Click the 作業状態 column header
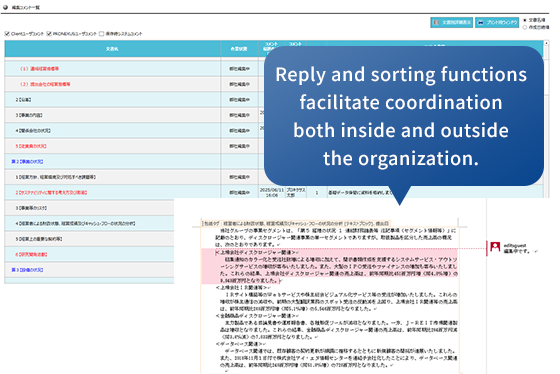The height and width of the screenshot is (374, 560). [x=239, y=49]
